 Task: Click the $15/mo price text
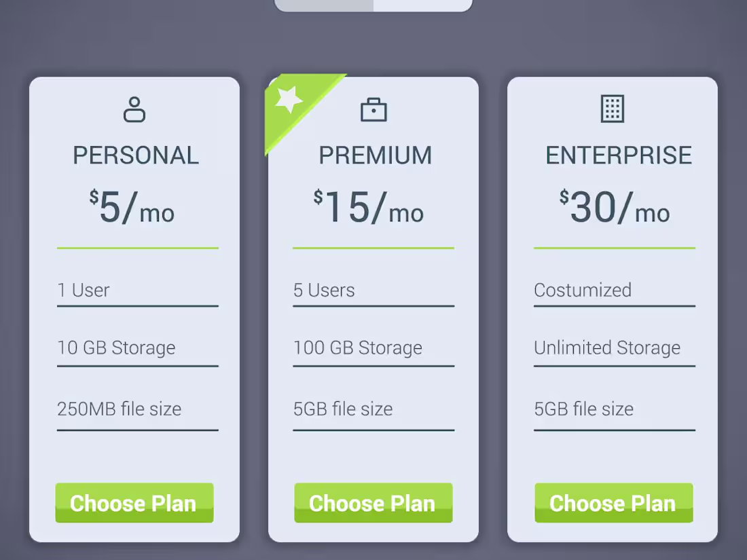tap(370, 207)
